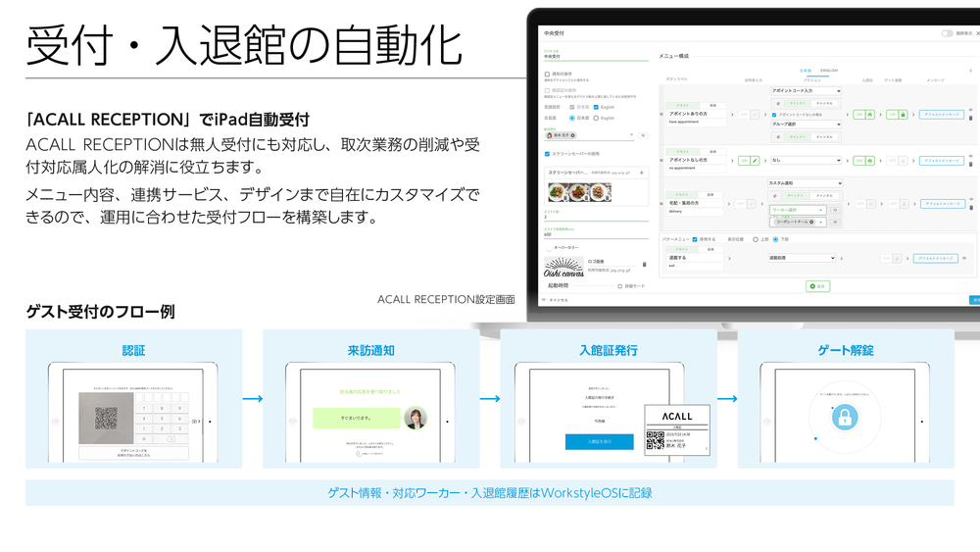Click デフォルトメッセージ in アポイントありの方 row
This screenshot has width=980, height=552.
942,115
